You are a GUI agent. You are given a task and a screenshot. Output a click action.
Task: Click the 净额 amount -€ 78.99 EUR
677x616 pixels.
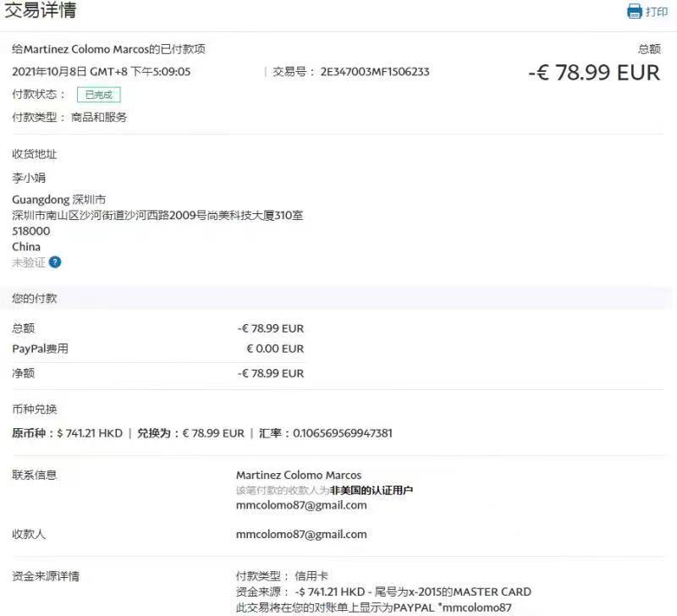pyautogui.click(x=271, y=373)
